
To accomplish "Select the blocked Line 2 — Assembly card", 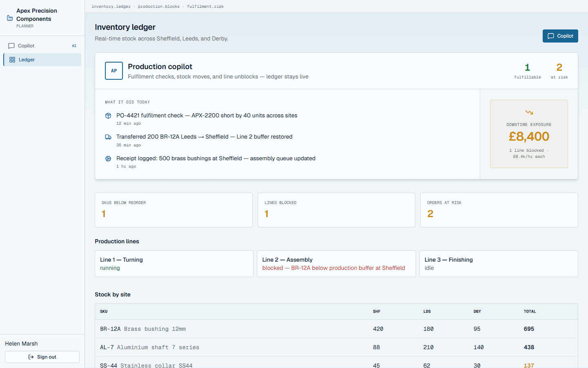I will 336,264.
